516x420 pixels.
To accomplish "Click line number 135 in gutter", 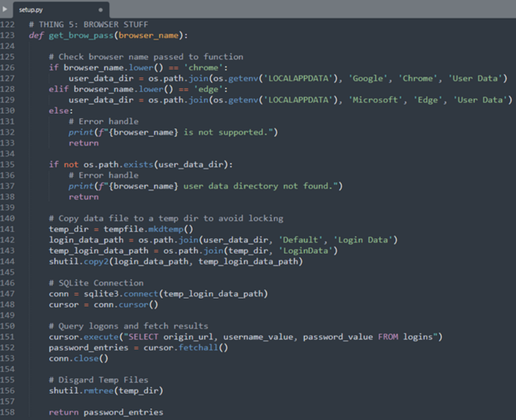I will (x=8, y=164).
